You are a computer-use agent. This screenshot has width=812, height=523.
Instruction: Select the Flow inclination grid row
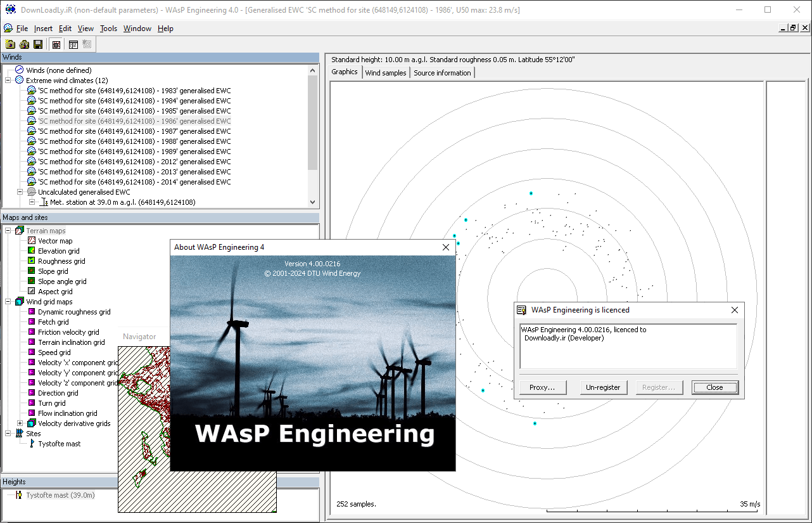pyautogui.click(x=67, y=413)
